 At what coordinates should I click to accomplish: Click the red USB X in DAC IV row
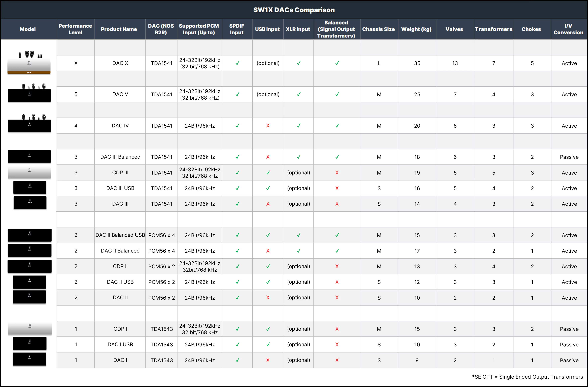point(268,126)
